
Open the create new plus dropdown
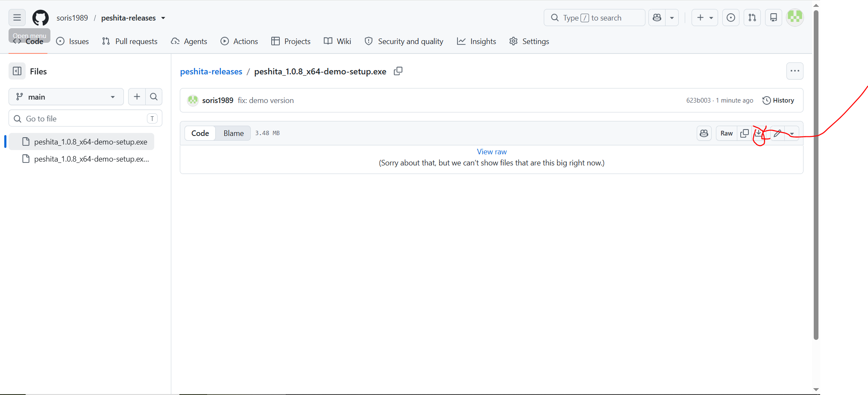[705, 18]
